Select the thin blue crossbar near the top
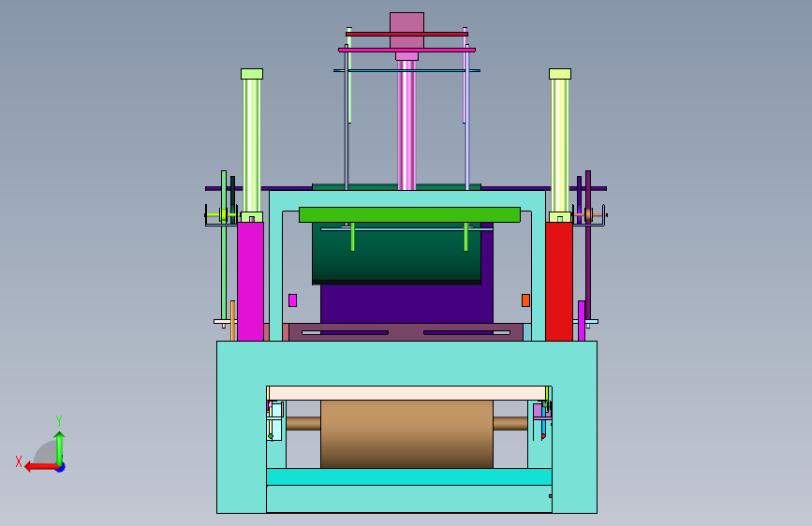This screenshot has width=812, height=526. [406, 70]
